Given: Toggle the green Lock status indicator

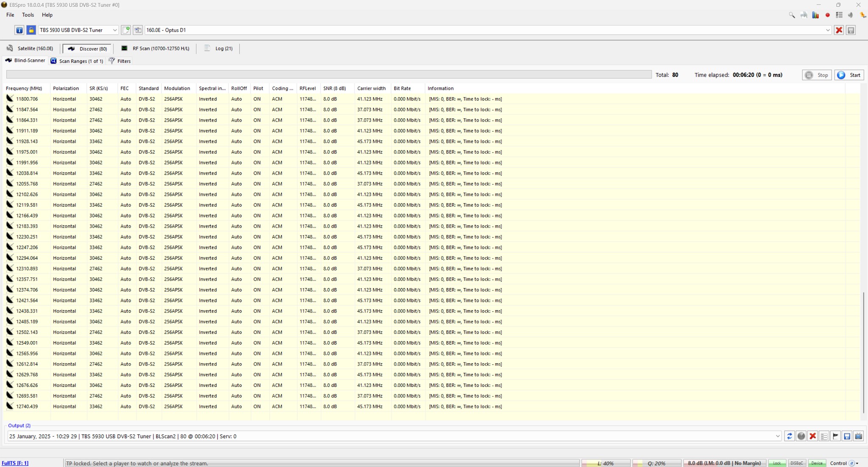Looking at the screenshot, I should tap(777, 463).
